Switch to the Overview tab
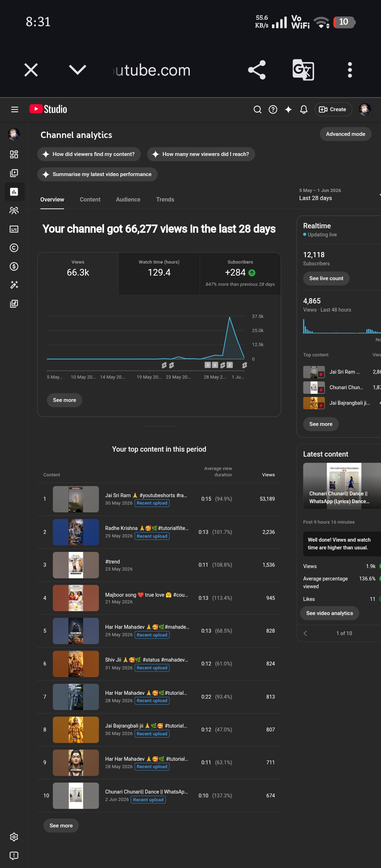This screenshot has width=381, height=868. click(x=52, y=199)
